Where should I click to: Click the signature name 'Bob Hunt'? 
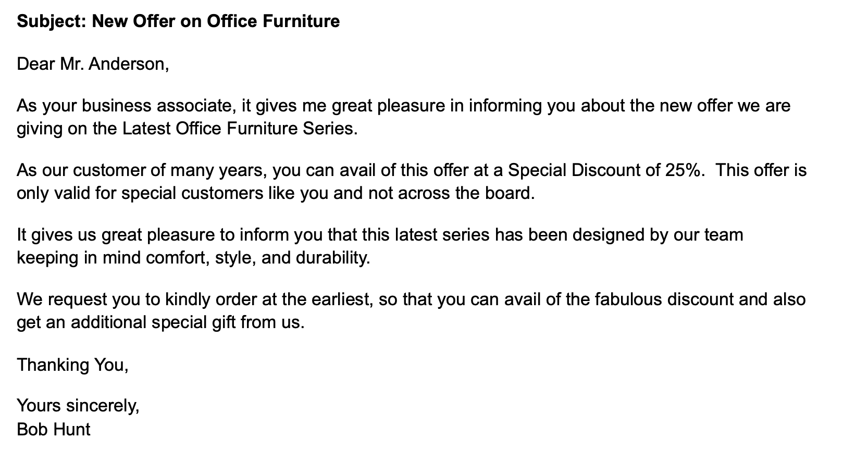pos(54,429)
